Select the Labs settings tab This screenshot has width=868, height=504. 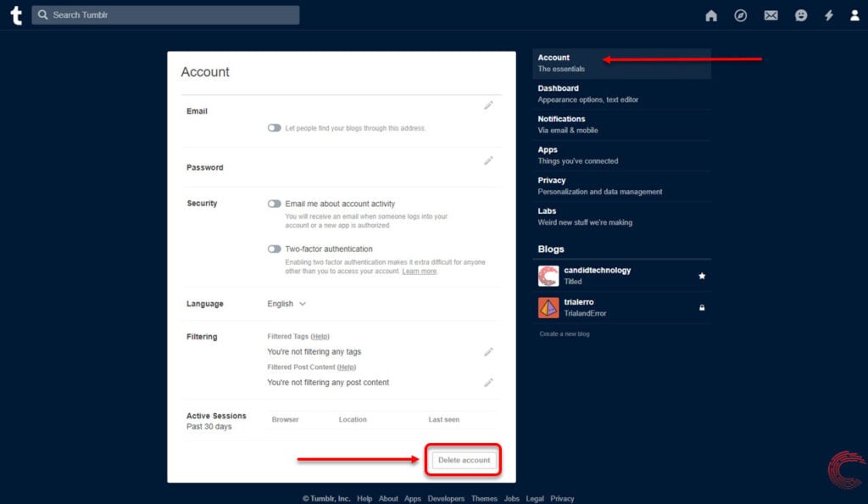621,216
